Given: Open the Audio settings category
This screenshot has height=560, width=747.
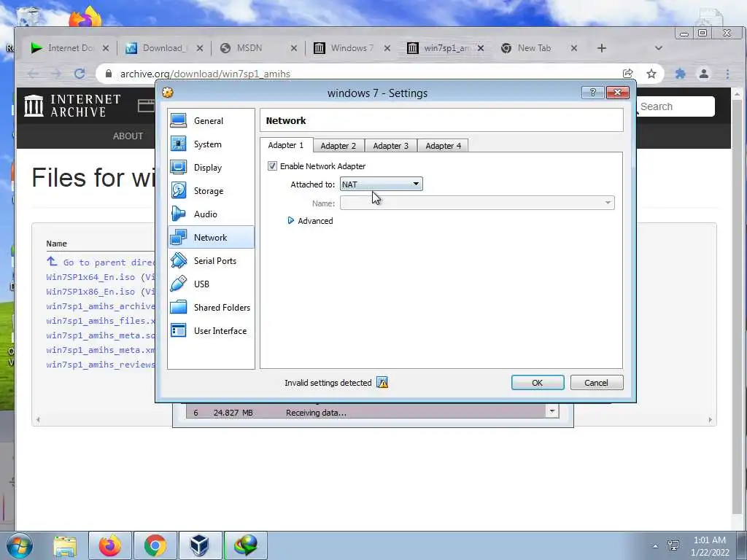Looking at the screenshot, I should coord(211,214).
